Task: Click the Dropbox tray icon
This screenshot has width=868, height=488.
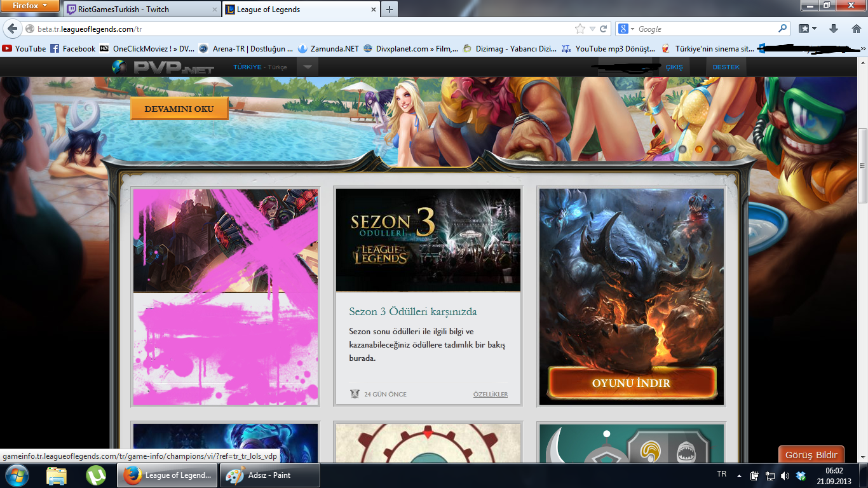Action: pos(801,475)
